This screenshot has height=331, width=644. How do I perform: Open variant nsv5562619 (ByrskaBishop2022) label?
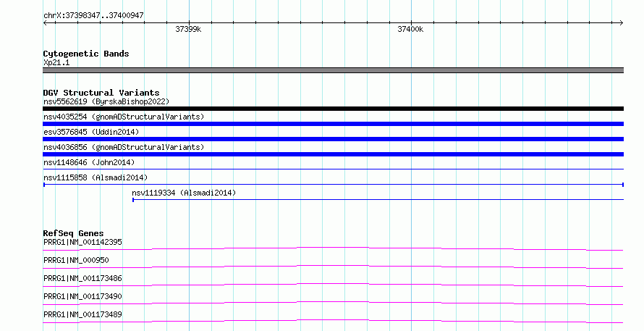(x=106, y=101)
